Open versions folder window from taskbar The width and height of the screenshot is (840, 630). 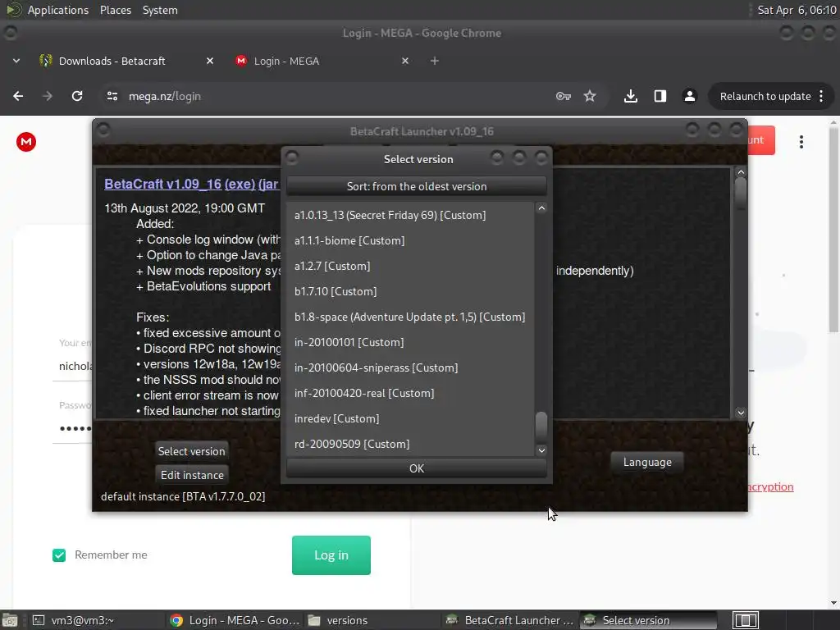(x=372, y=620)
